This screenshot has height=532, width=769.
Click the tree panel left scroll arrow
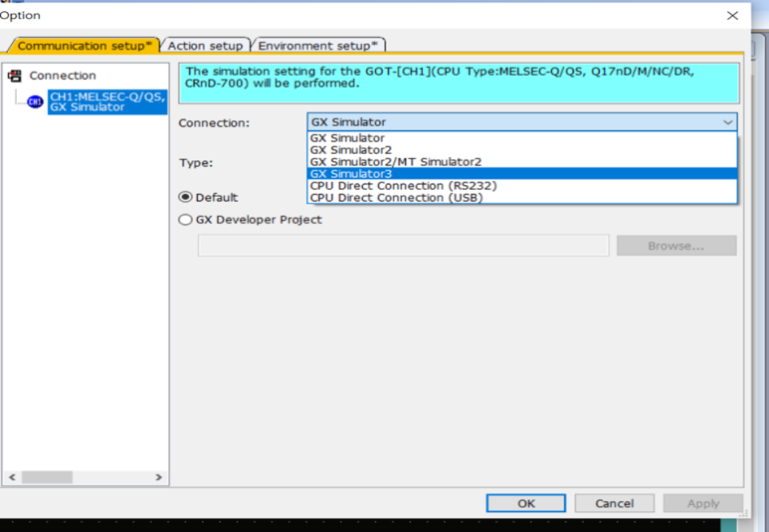coord(12,477)
